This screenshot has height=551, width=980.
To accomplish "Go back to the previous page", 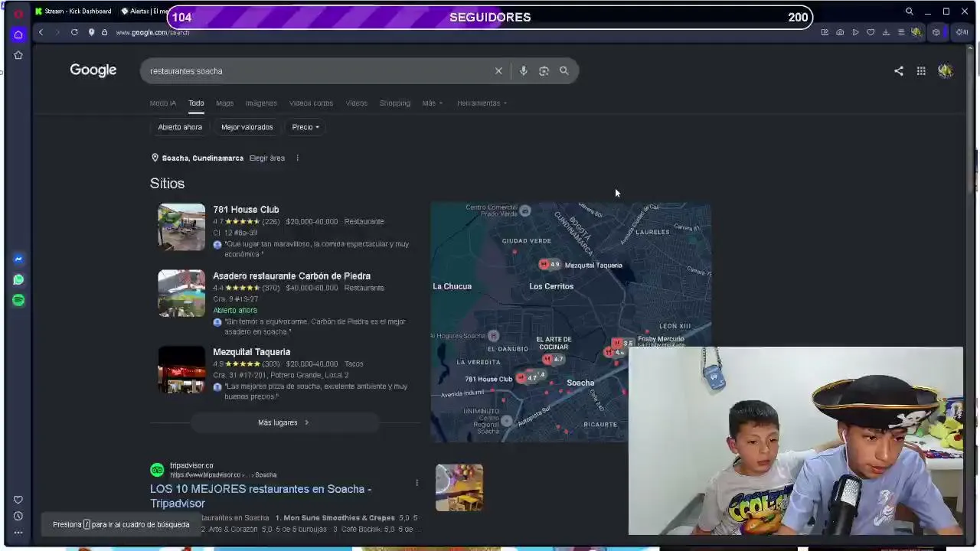I will coord(41,32).
